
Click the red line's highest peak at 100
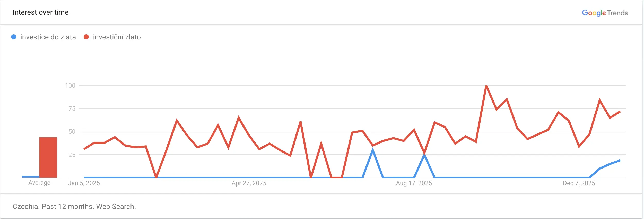[x=486, y=86]
